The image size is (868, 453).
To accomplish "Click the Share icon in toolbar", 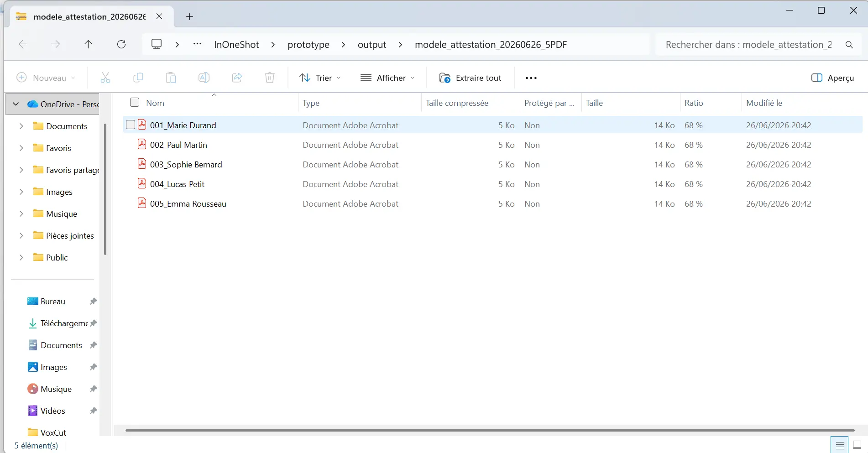I will [x=237, y=78].
